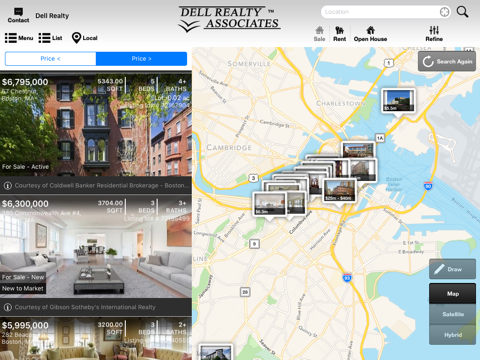This screenshot has width=480, height=360.
Task: Click the magnifying glass search icon
Action: point(462,12)
